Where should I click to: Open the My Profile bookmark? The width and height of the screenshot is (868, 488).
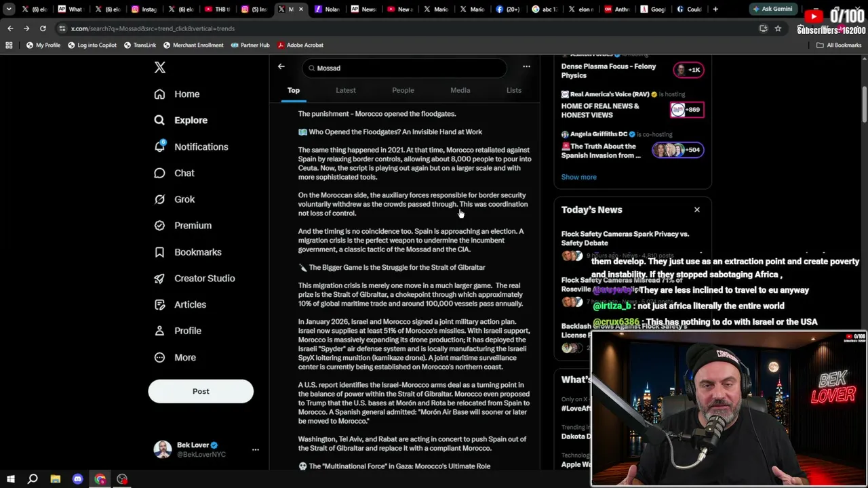tap(43, 45)
